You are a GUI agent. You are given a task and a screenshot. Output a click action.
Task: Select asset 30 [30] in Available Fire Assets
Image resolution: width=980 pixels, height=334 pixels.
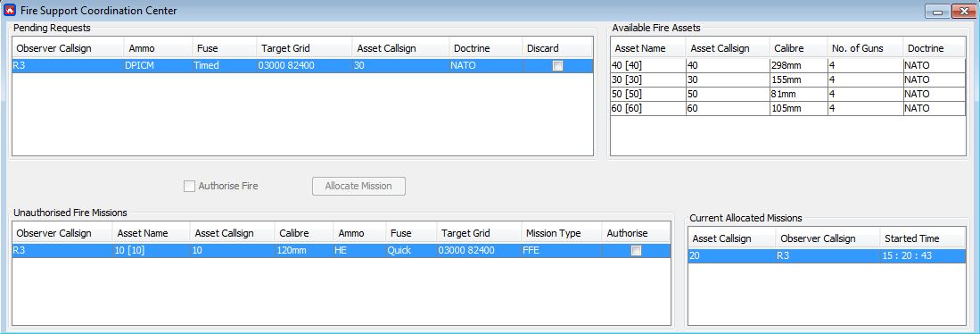pos(647,80)
